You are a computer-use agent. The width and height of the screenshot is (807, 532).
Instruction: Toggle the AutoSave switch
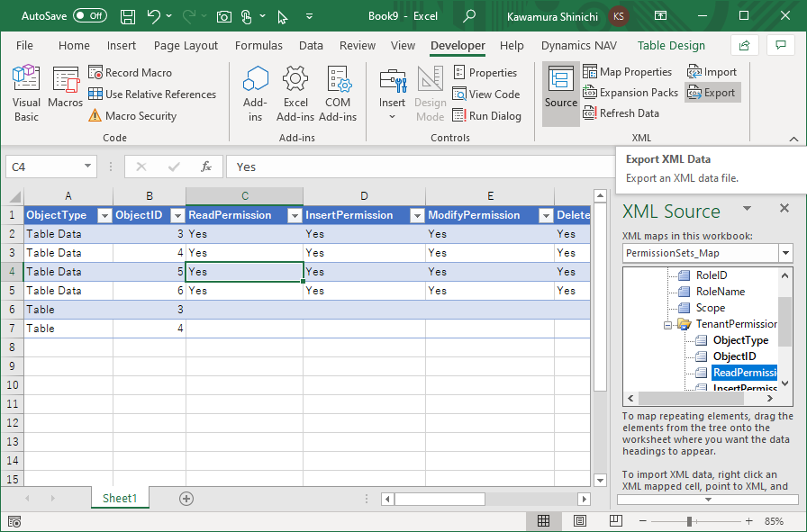point(89,16)
